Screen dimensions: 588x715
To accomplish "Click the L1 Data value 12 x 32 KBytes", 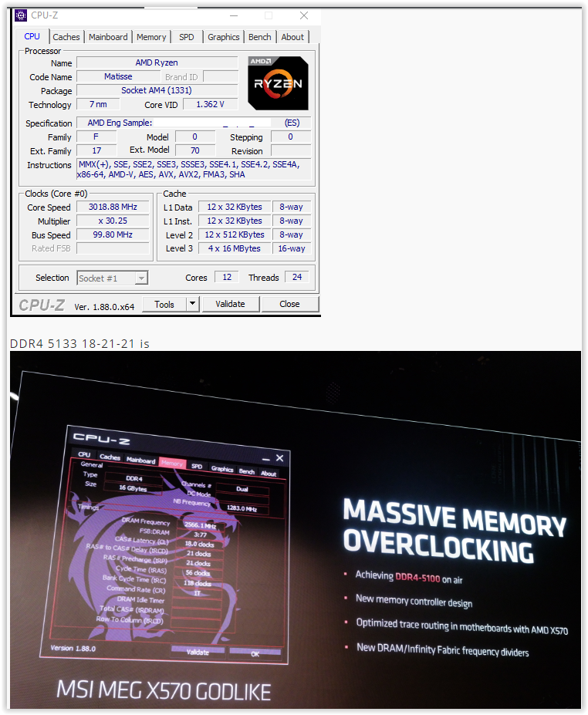I will [235, 207].
